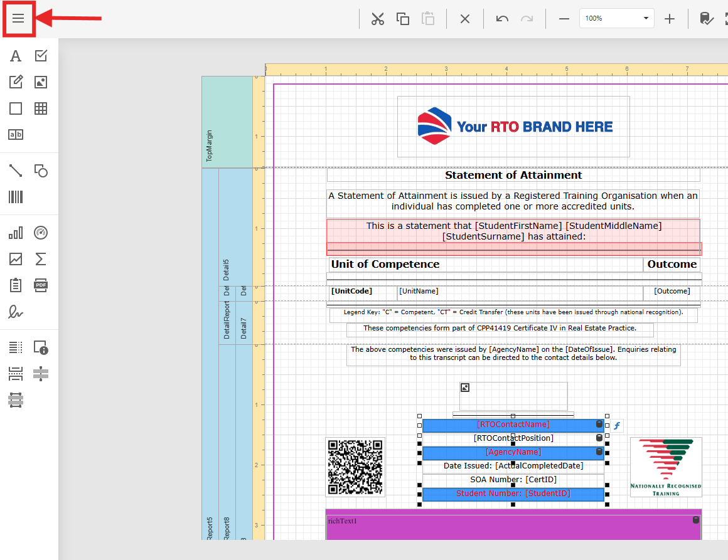Click the Undo arrow
The image size is (728, 560).
[502, 19]
